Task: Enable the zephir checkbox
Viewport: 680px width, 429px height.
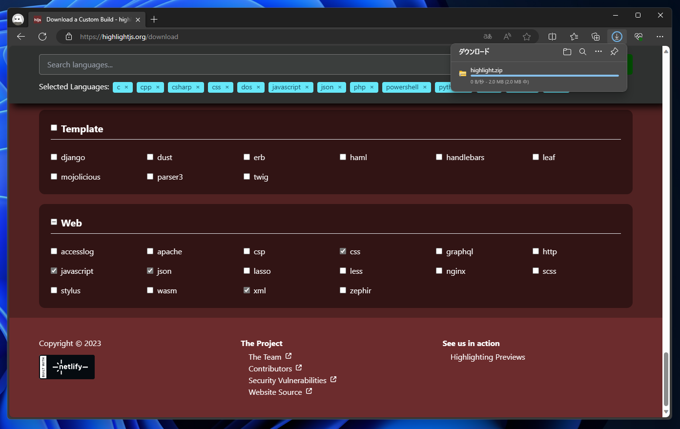Action: (343, 290)
